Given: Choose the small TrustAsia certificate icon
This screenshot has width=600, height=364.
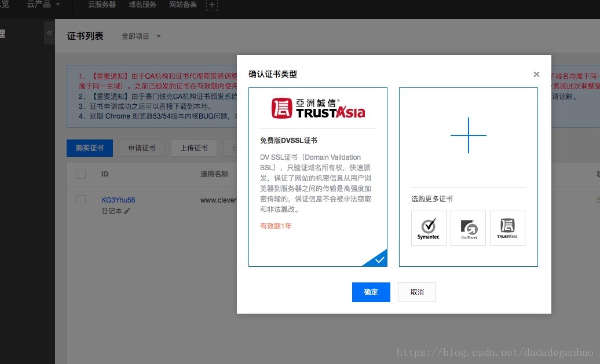Looking at the screenshot, I should click(507, 228).
